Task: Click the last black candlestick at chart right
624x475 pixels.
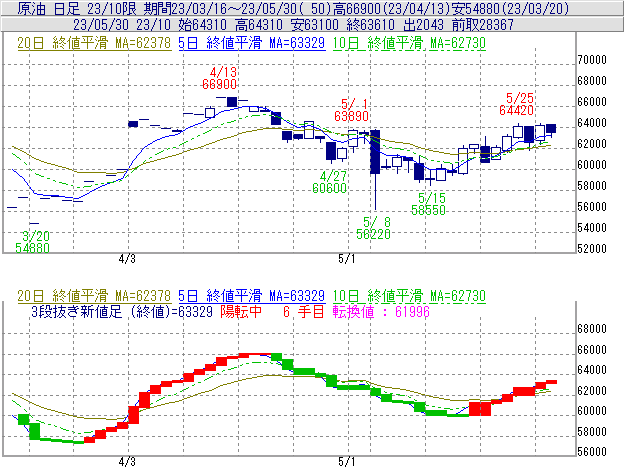Action: point(551,128)
